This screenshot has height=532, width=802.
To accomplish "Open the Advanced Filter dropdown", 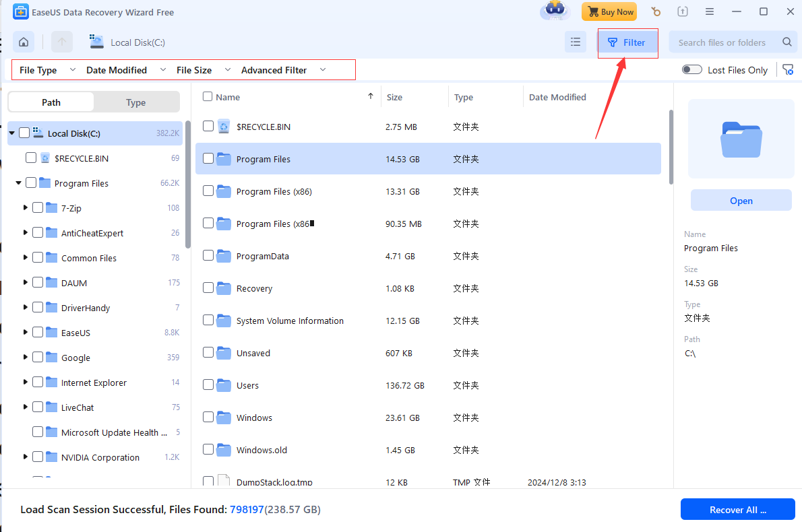I will (283, 70).
